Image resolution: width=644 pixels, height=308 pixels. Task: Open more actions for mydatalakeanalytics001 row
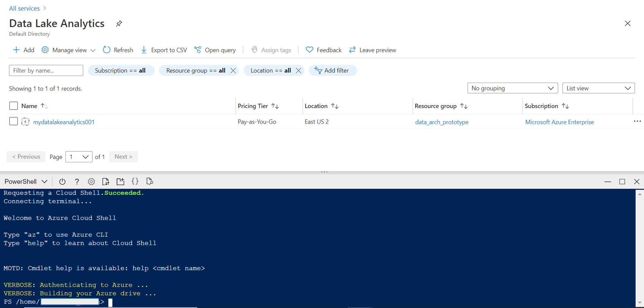(637, 121)
